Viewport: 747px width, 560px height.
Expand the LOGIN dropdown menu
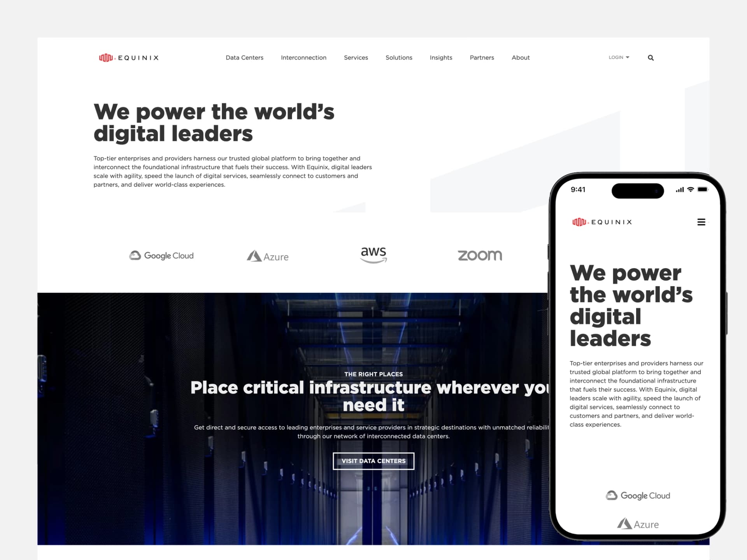tap(618, 57)
